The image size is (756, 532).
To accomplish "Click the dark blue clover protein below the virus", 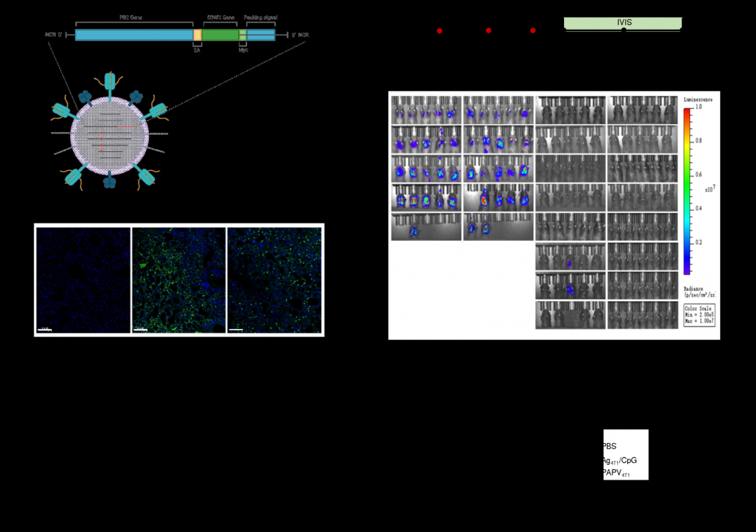I will 110,181.
